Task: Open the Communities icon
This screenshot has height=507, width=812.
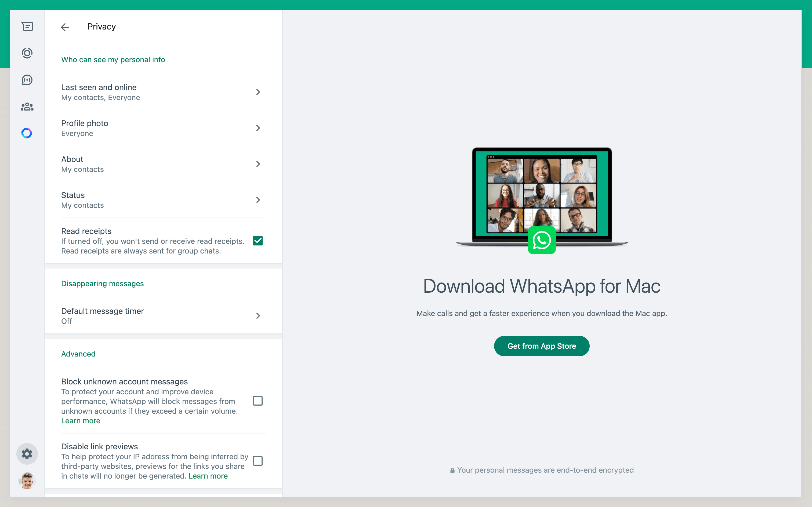Action: point(27,107)
